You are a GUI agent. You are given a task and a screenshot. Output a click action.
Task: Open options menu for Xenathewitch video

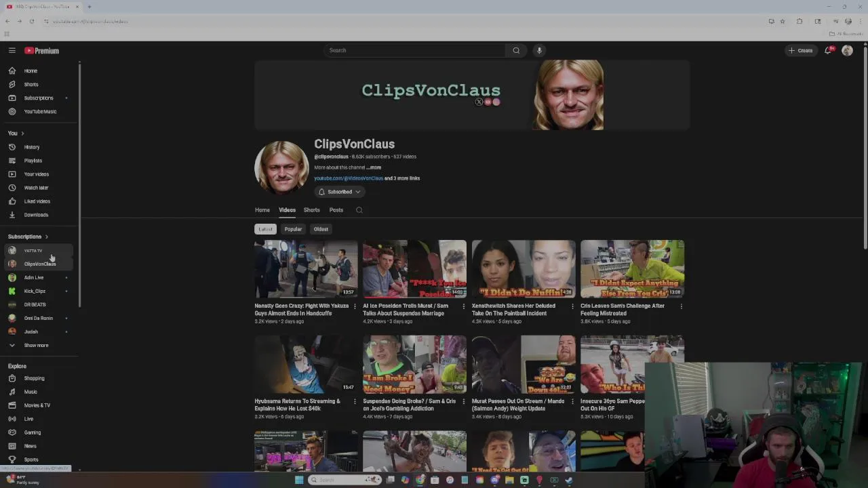[572, 306]
